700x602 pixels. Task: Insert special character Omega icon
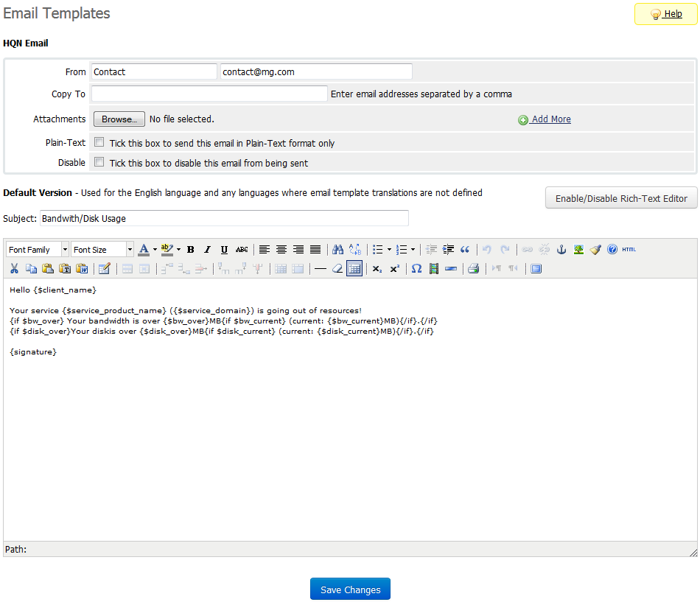pos(416,269)
